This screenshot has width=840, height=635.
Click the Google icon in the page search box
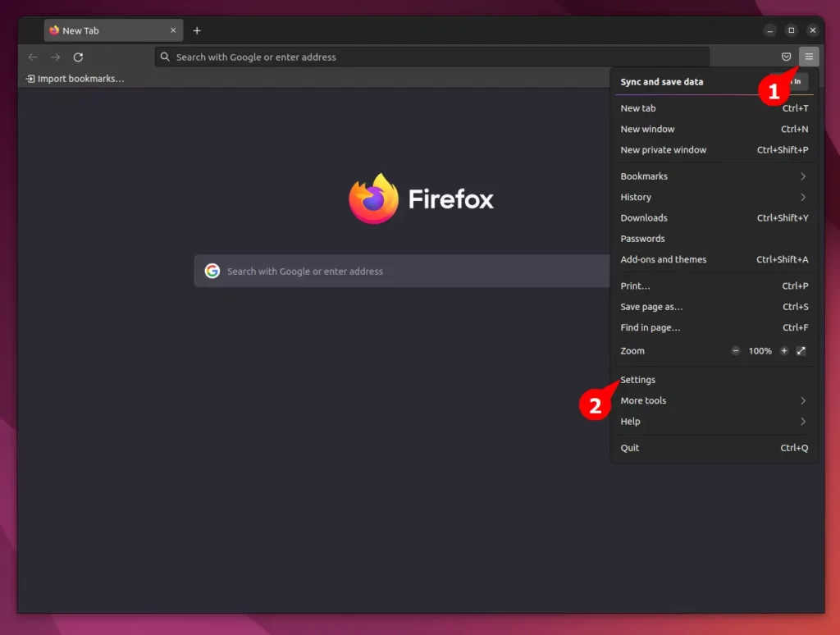point(212,272)
